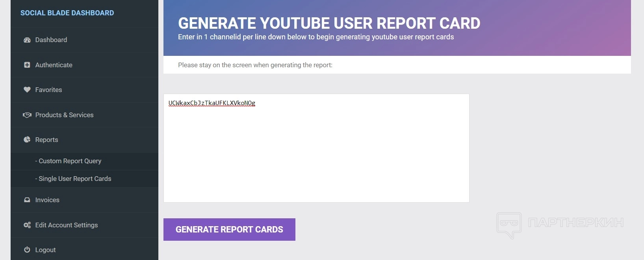
Task: Open the Dashboard menu item
Action: tap(84, 40)
